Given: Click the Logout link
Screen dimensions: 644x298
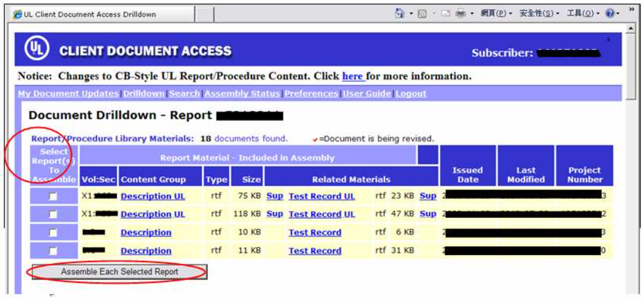Looking at the screenshot, I should 411,94.
